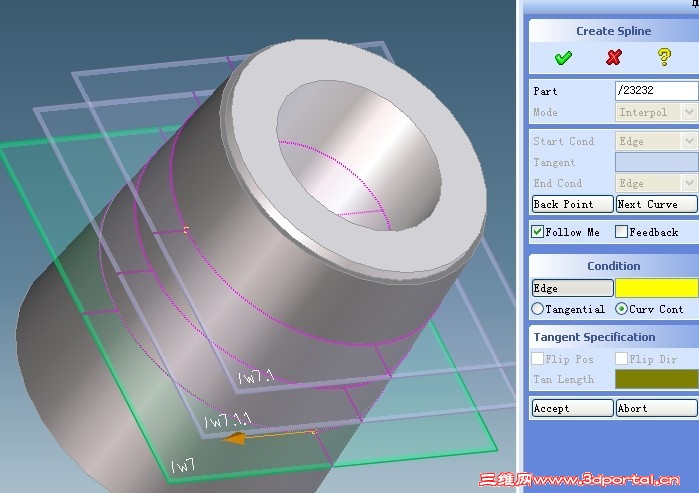Toggle the Flip Dir checkbox

point(621,358)
